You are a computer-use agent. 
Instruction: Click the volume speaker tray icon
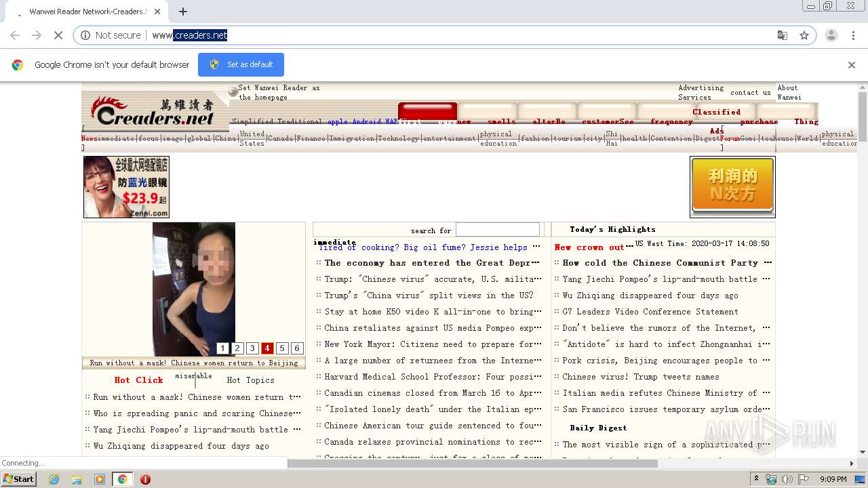point(787,479)
